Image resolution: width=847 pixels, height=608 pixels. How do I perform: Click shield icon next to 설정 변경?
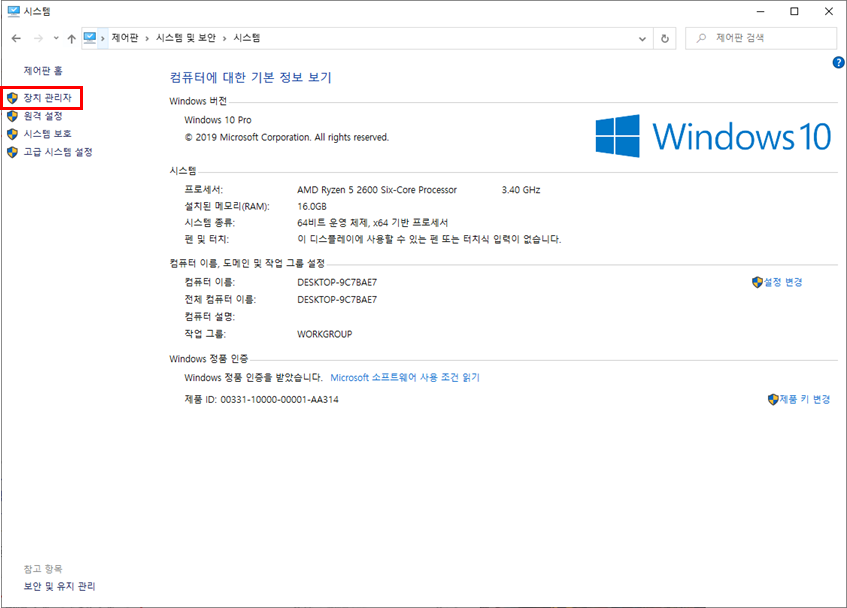tap(757, 282)
